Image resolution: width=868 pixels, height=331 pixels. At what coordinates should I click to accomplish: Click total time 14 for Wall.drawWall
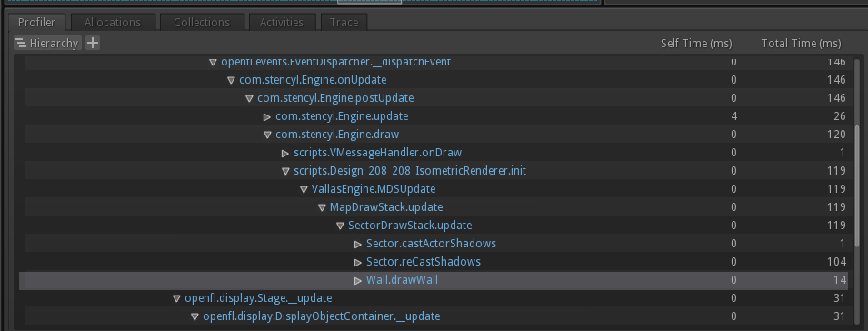(840, 280)
